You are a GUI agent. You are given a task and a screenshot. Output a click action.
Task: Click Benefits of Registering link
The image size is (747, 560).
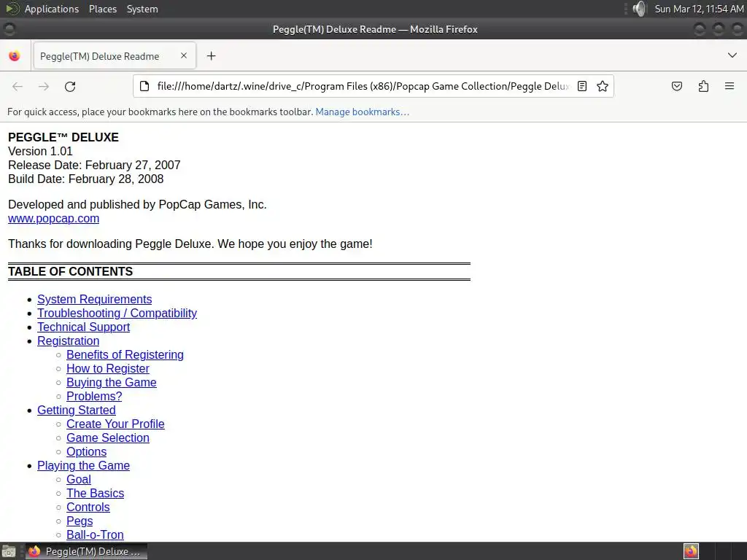tap(125, 355)
